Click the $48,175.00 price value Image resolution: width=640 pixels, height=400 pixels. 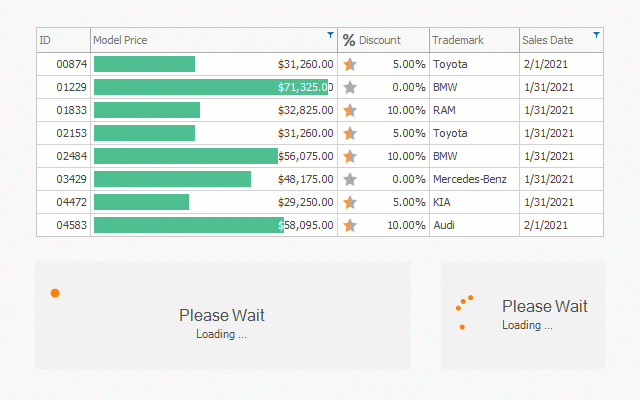click(306, 179)
